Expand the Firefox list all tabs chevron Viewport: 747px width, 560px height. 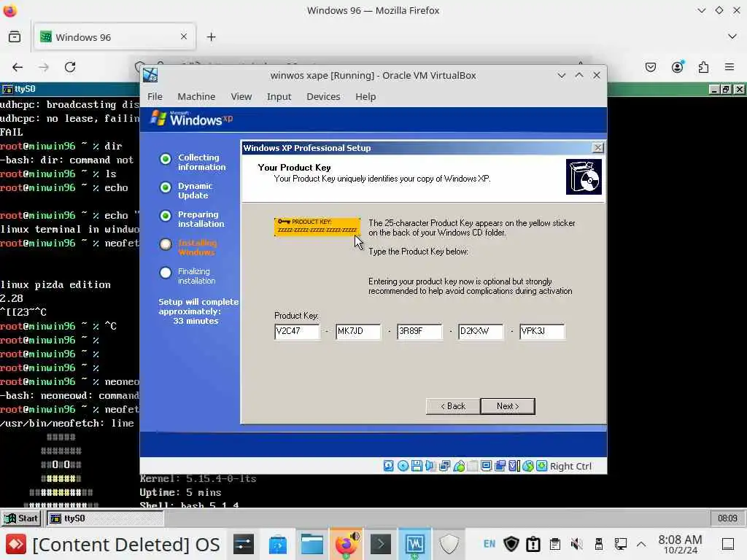[x=732, y=36]
